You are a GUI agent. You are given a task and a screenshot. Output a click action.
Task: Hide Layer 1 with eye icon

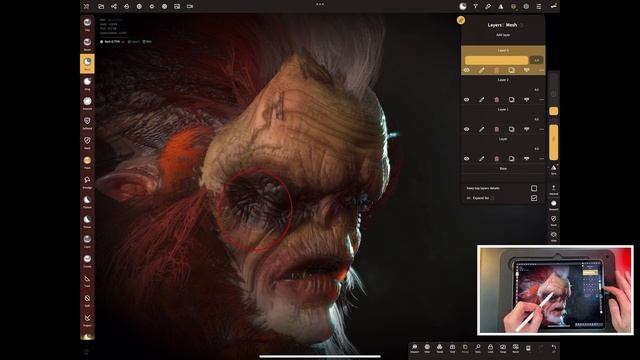467,129
